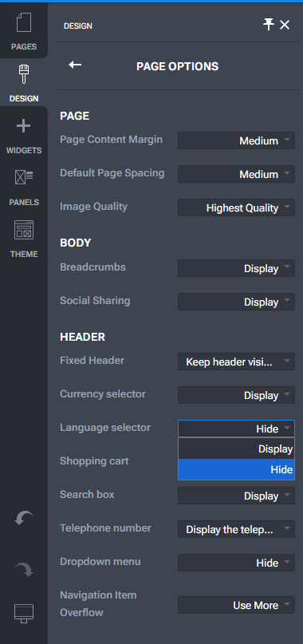Click the HEADER section heading
The width and height of the screenshot is (303, 644).
82,337
